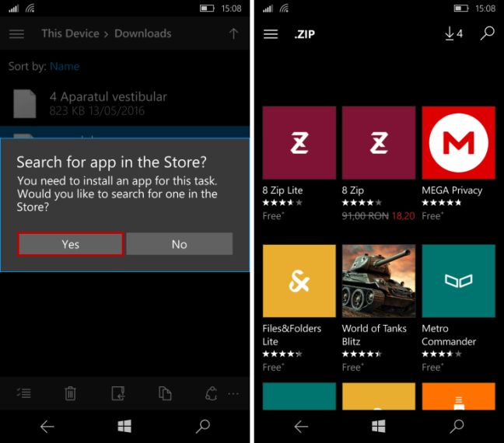
Task: Open the 8 Zip Lite app tile
Action: point(299,143)
